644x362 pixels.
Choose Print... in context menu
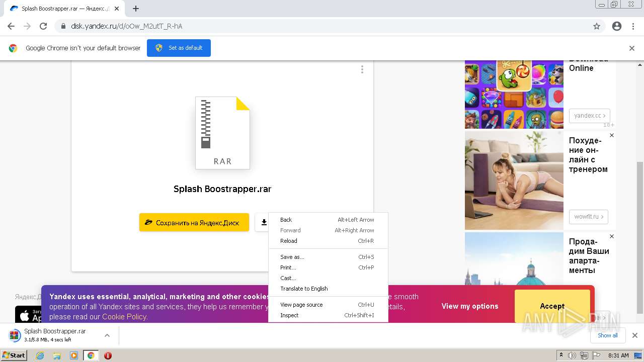tap(328, 267)
